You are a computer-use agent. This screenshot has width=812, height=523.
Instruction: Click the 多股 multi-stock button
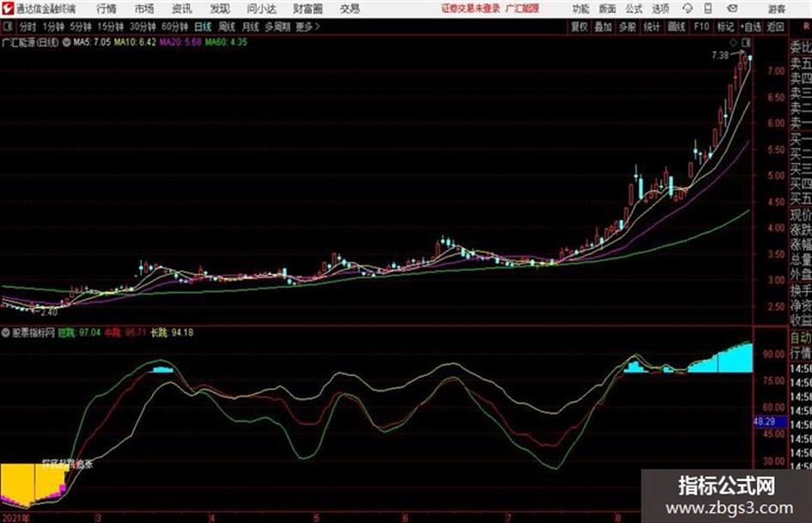tap(627, 27)
